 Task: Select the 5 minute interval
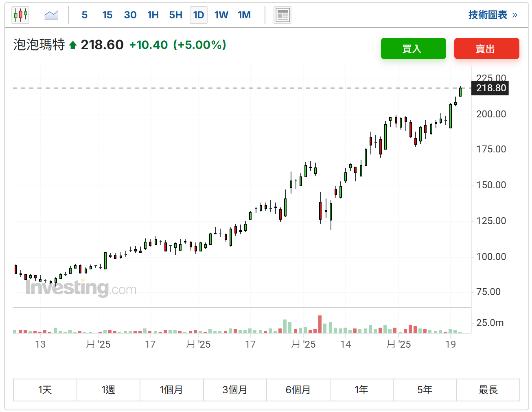click(x=85, y=15)
